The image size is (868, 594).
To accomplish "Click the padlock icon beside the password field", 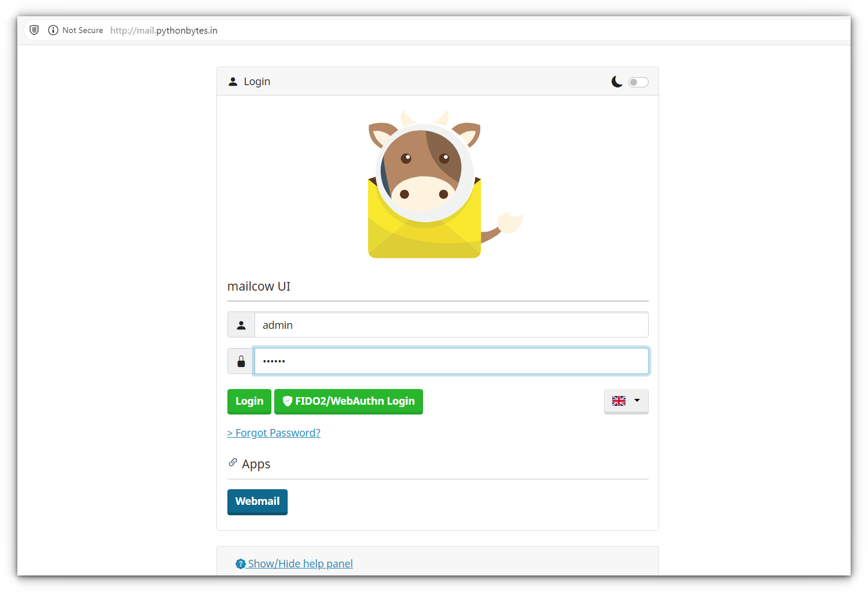I will tap(240, 361).
